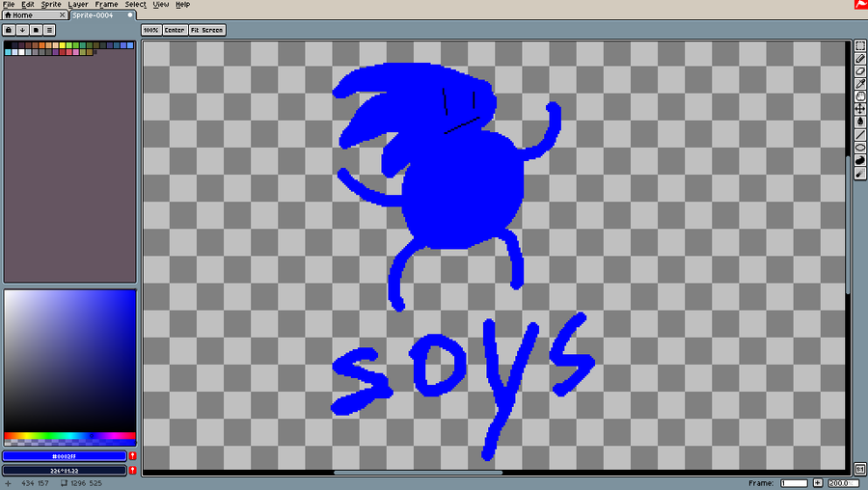Click the sprite size 1296 525 text
This screenshot has width=868, height=490.
87,483
